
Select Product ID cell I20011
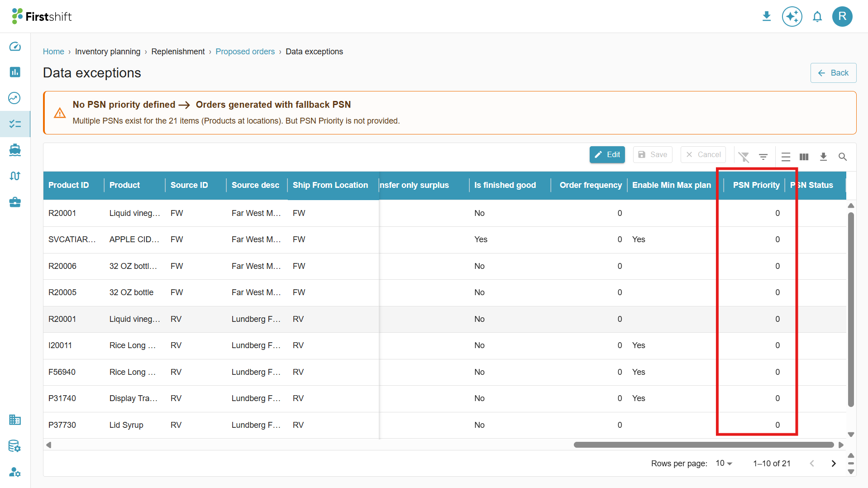coord(73,345)
